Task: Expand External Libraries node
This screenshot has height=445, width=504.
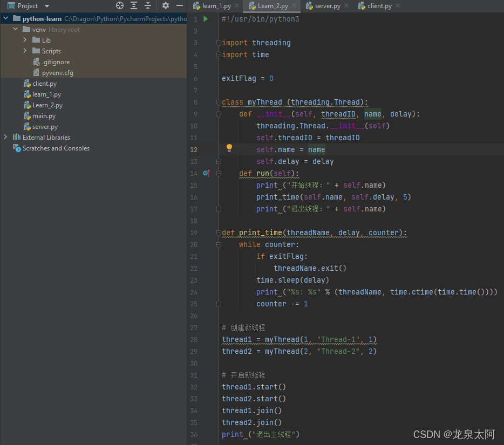Action: tap(5, 137)
